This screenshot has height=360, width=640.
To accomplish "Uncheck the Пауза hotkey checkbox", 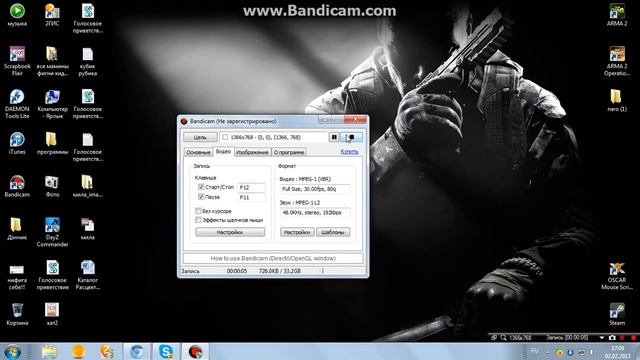I will click(x=201, y=197).
